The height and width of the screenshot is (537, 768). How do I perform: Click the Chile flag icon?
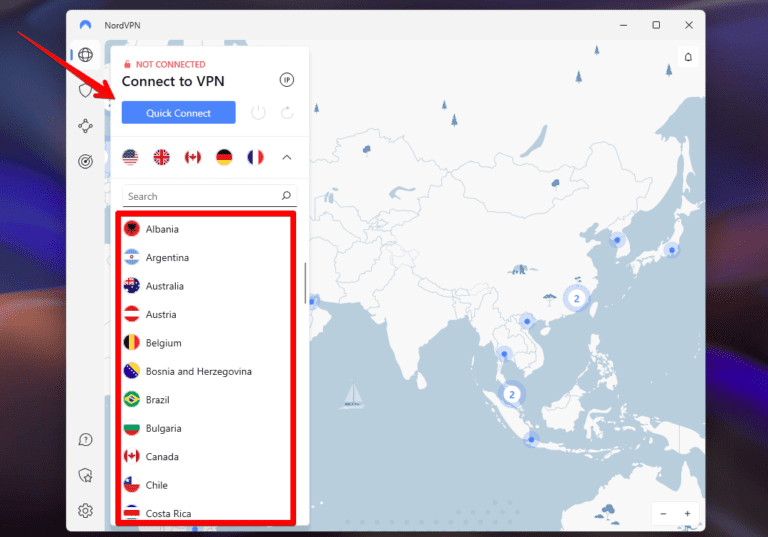[x=131, y=485]
